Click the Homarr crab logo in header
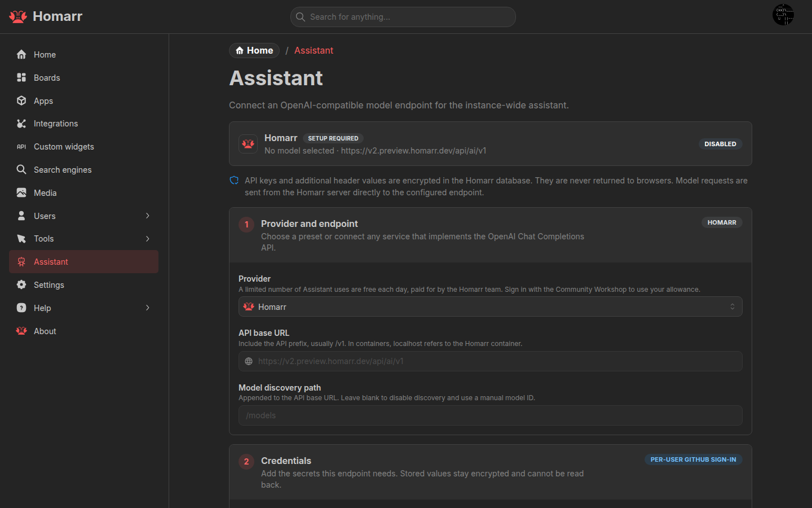The width and height of the screenshot is (812, 508). (18, 16)
